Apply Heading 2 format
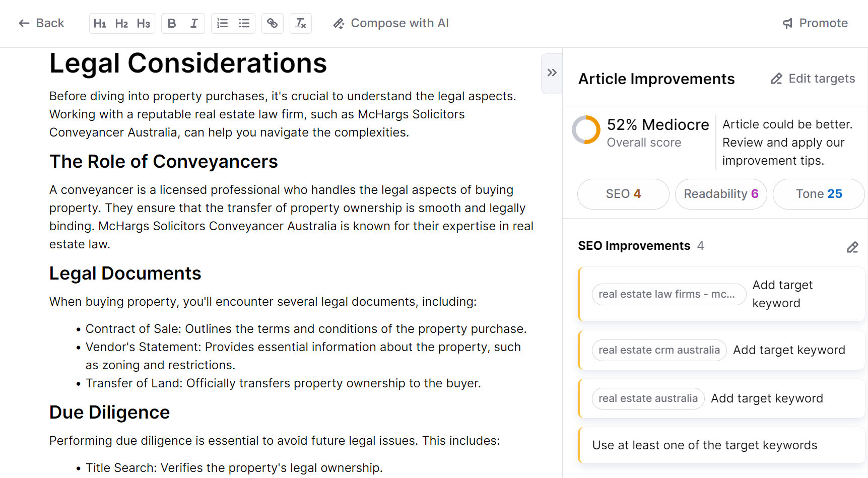This screenshot has height=478, width=868. pos(121,23)
